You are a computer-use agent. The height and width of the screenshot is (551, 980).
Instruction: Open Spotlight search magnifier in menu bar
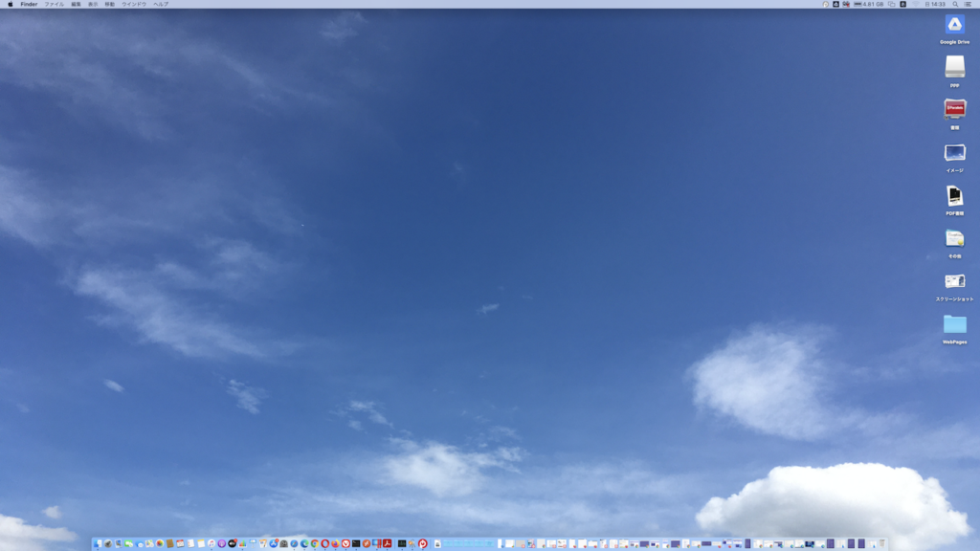[955, 4]
